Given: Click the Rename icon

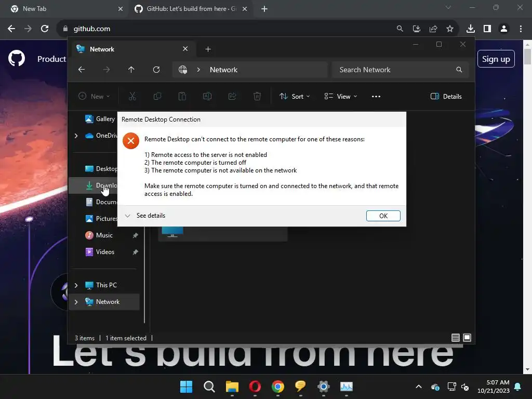Looking at the screenshot, I should click(x=207, y=96).
